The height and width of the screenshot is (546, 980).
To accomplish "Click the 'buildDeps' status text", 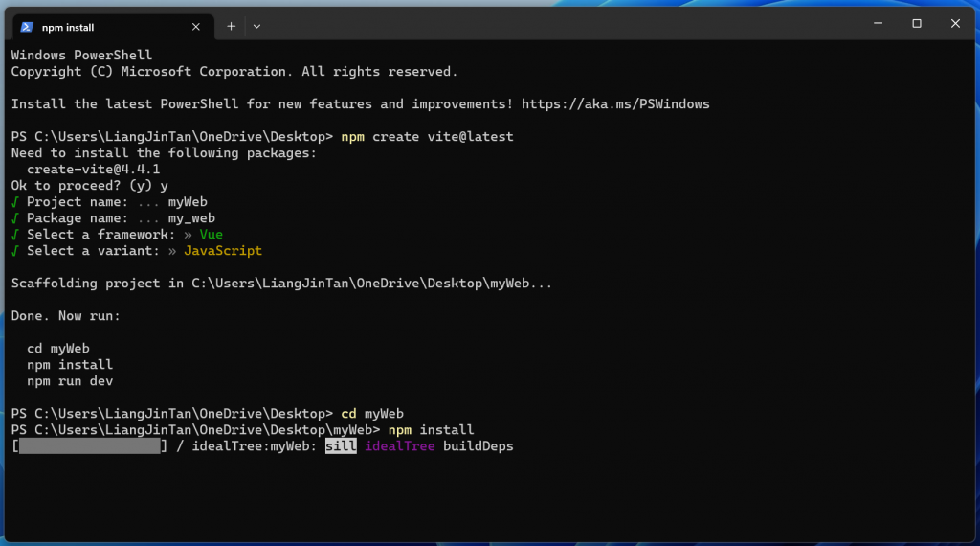I will (479, 446).
